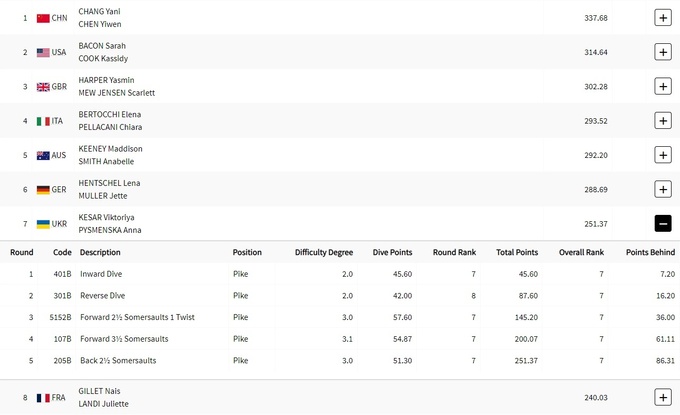Click the Italy flag icon
Viewport: 680px width, 415px height.
[43, 121]
